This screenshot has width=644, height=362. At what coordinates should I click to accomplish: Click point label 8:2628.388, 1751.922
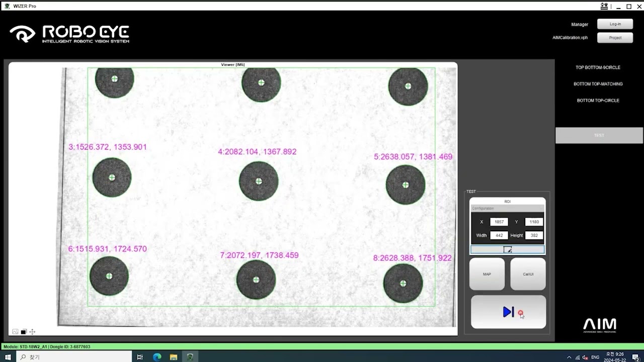412,258
